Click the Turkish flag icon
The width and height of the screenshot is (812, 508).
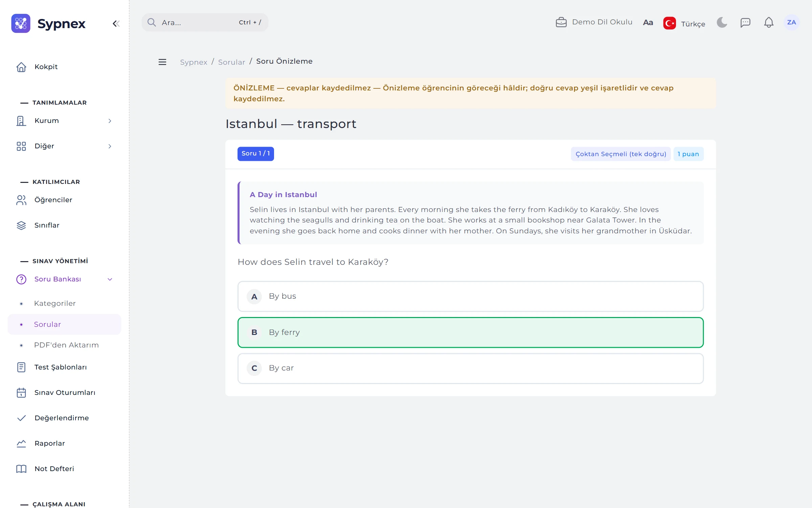(x=669, y=23)
